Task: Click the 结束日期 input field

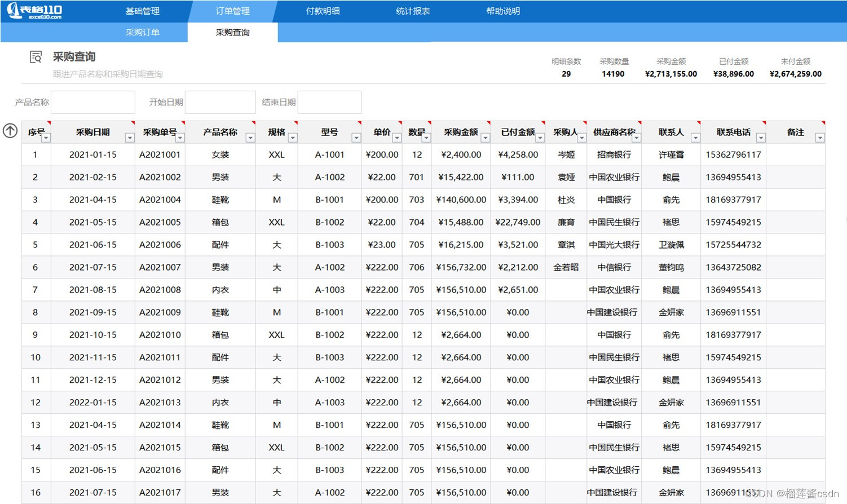Action: (x=329, y=102)
